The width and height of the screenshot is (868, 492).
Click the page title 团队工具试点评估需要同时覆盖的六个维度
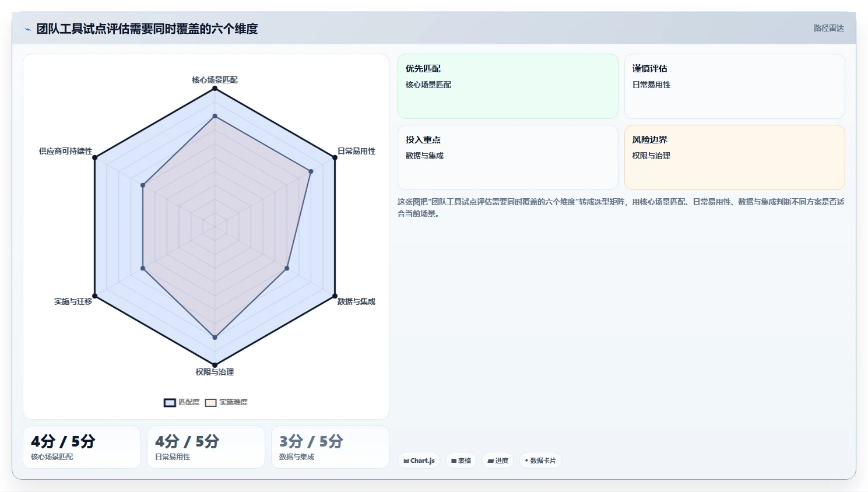click(147, 29)
